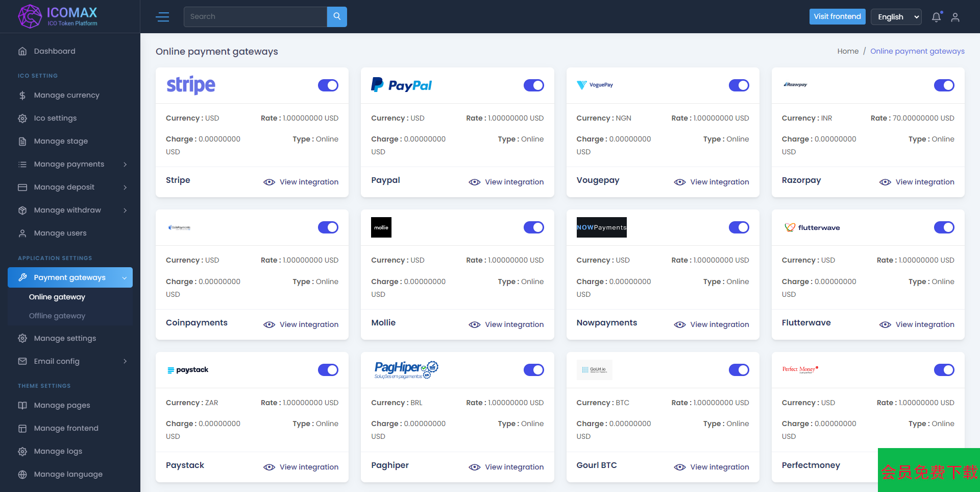
Task: Disable the Stripe gateway toggle
Action: pos(328,85)
